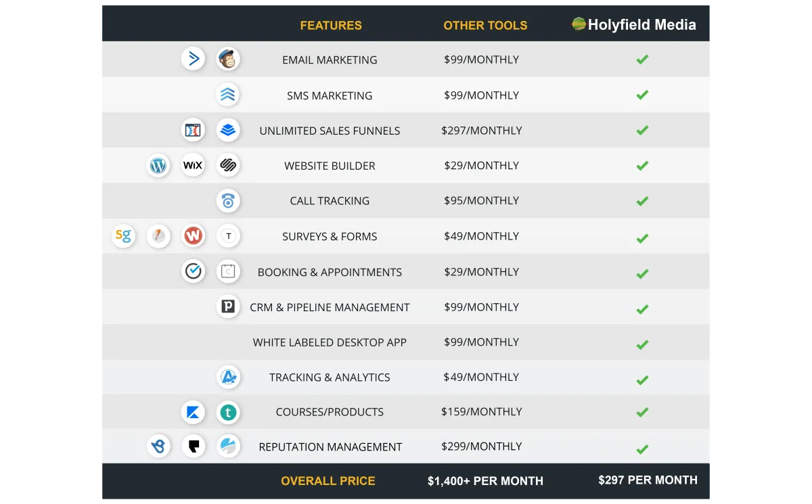The image size is (812, 504).
Task: Click the green checkmark for Tracking & Analytics
Action: tap(642, 380)
